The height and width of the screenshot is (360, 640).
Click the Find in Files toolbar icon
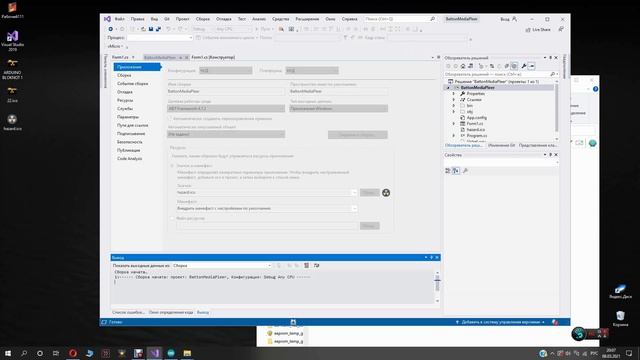coord(281,29)
